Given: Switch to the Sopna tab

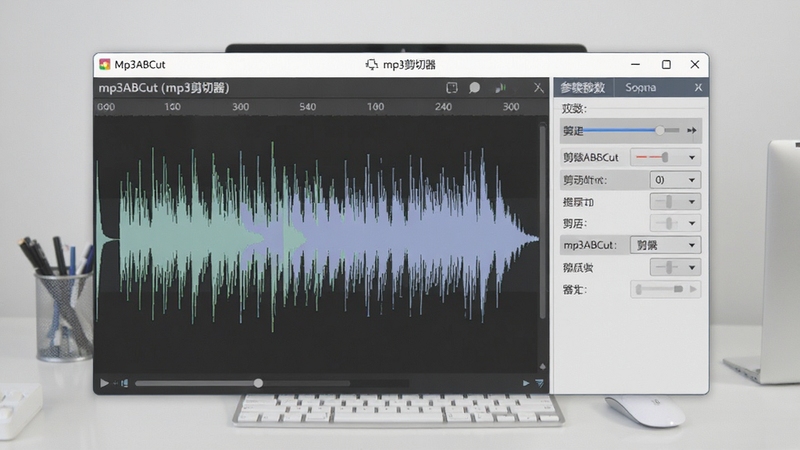Looking at the screenshot, I should click(x=640, y=88).
